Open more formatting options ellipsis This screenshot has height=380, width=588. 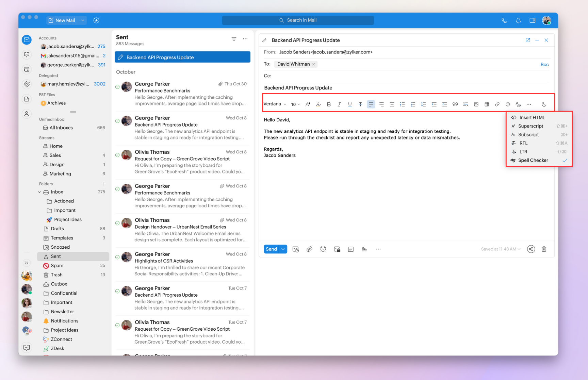(x=529, y=104)
